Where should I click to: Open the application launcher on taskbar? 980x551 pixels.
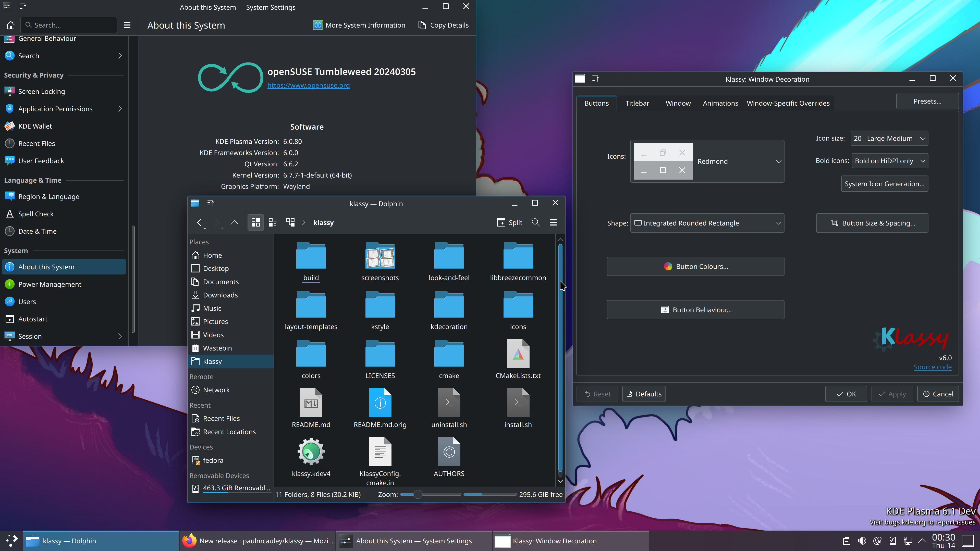click(x=11, y=540)
